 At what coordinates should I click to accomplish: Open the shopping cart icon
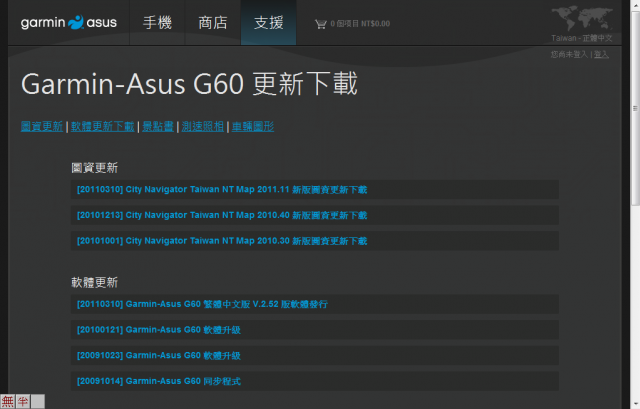(x=320, y=24)
